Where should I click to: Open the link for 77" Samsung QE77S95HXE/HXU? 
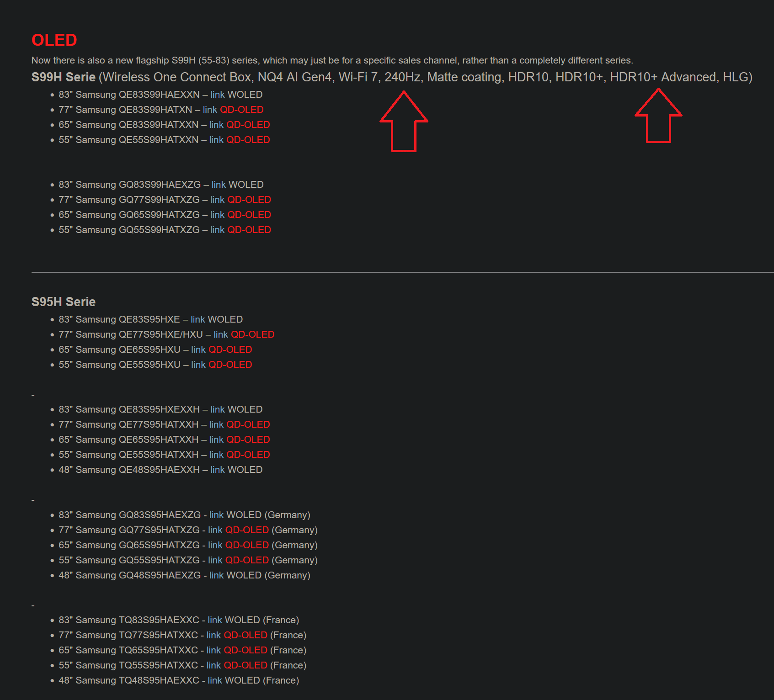(220, 334)
